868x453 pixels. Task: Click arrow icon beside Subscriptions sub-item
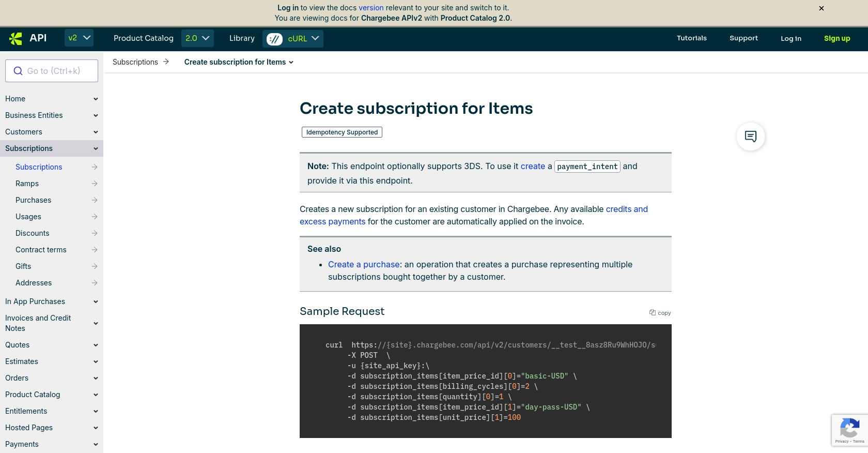click(x=95, y=167)
